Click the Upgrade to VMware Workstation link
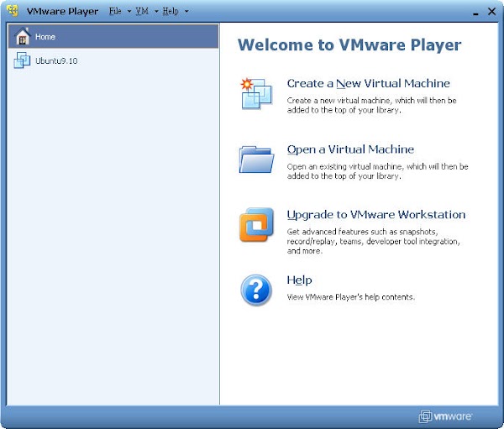Screen dimensions: 504x429 coord(376,215)
